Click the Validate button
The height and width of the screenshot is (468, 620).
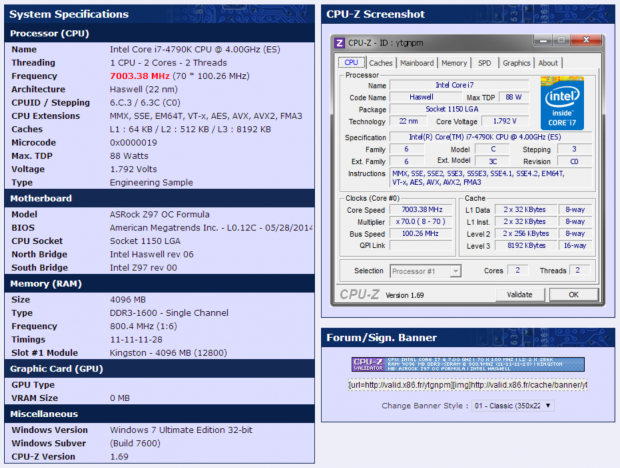[x=520, y=295]
